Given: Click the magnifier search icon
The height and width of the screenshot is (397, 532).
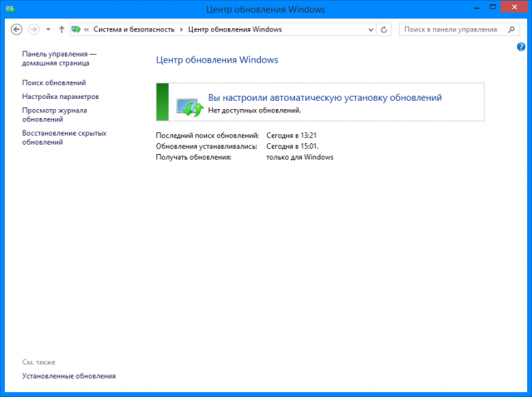Looking at the screenshot, I should [x=511, y=29].
